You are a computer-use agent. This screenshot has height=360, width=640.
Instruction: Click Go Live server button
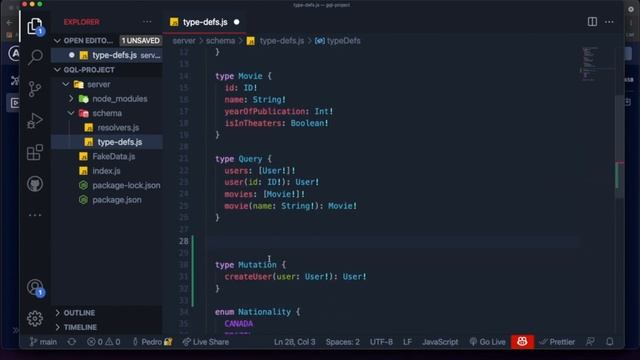click(x=487, y=342)
